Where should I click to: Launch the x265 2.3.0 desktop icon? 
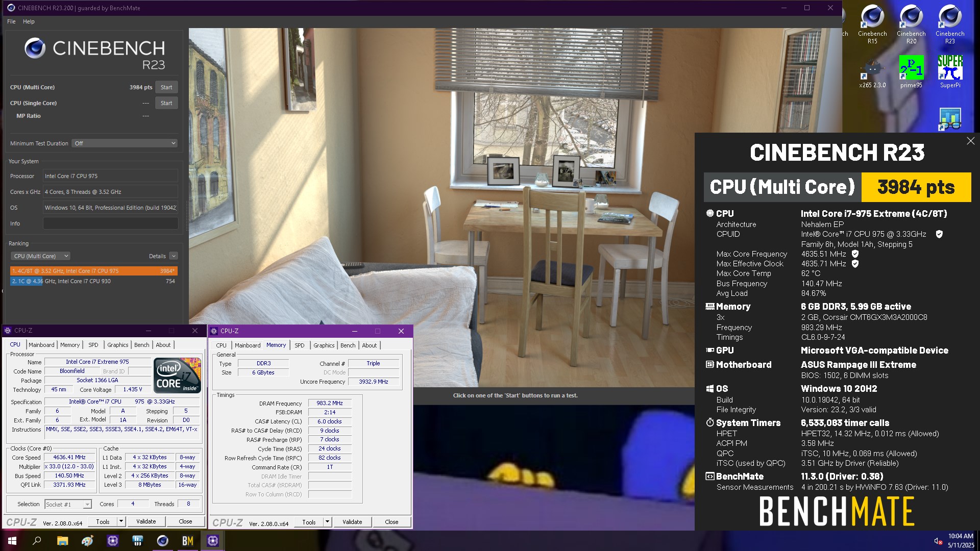pyautogui.click(x=872, y=72)
